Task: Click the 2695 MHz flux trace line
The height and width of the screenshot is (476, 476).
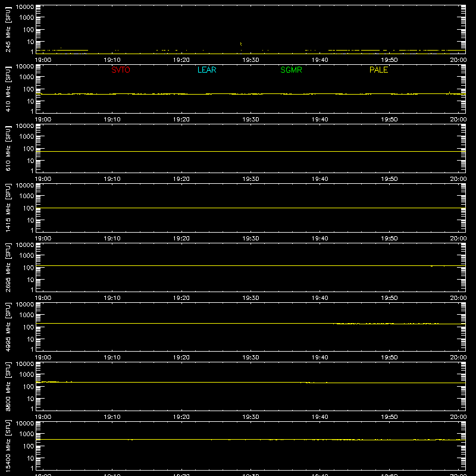Action: (250, 265)
